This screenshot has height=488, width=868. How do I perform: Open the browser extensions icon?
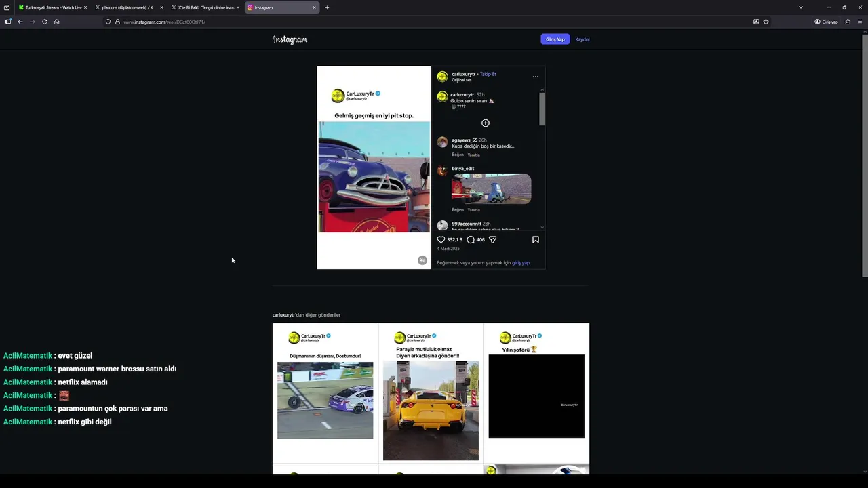(x=848, y=22)
